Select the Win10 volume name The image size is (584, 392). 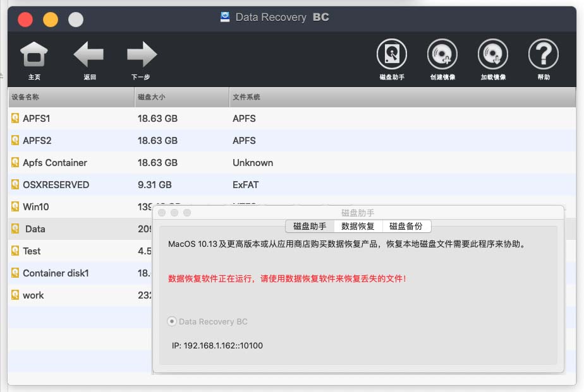coord(36,207)
